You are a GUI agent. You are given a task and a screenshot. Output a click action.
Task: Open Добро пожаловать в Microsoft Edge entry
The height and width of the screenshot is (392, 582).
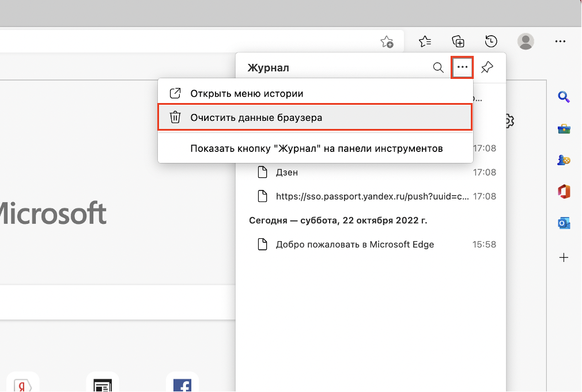(x=354, y=244)
